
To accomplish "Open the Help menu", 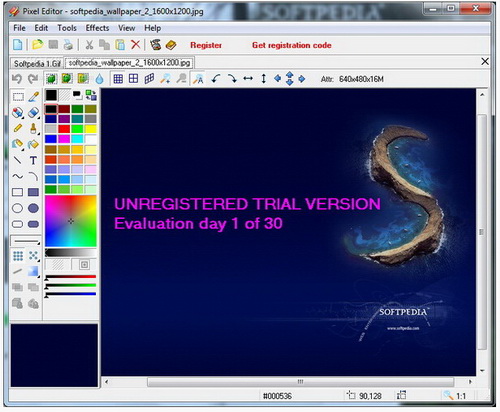I will (x=153, y=28).
